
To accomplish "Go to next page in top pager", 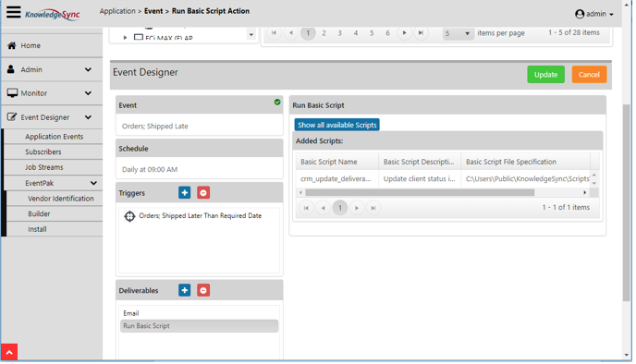I will click(404, 33).
